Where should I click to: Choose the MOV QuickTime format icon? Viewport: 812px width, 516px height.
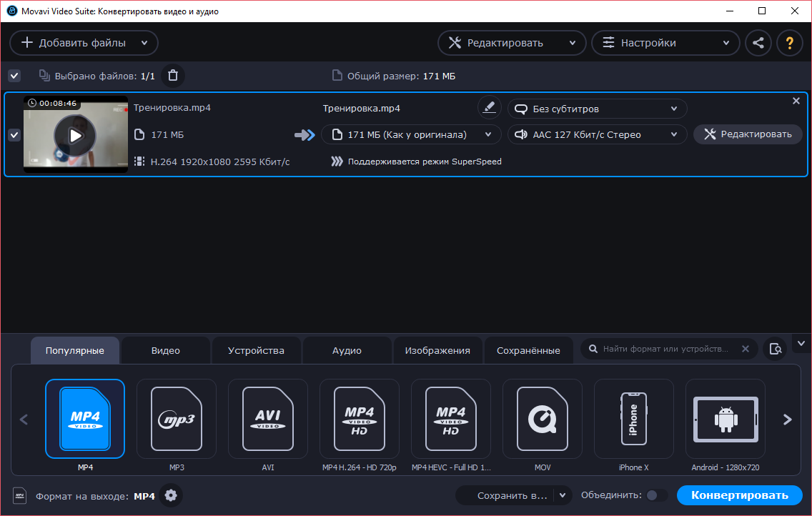(542, 419)
